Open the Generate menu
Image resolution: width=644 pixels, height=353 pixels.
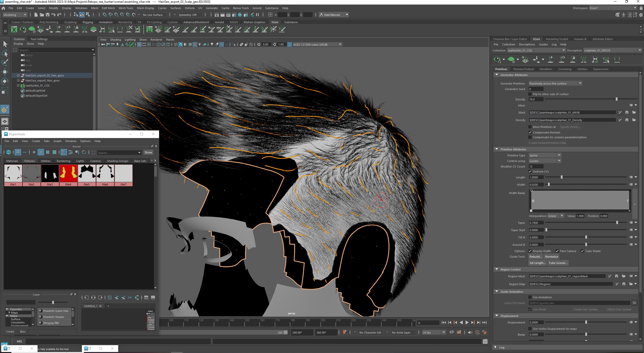pos(212,8)
